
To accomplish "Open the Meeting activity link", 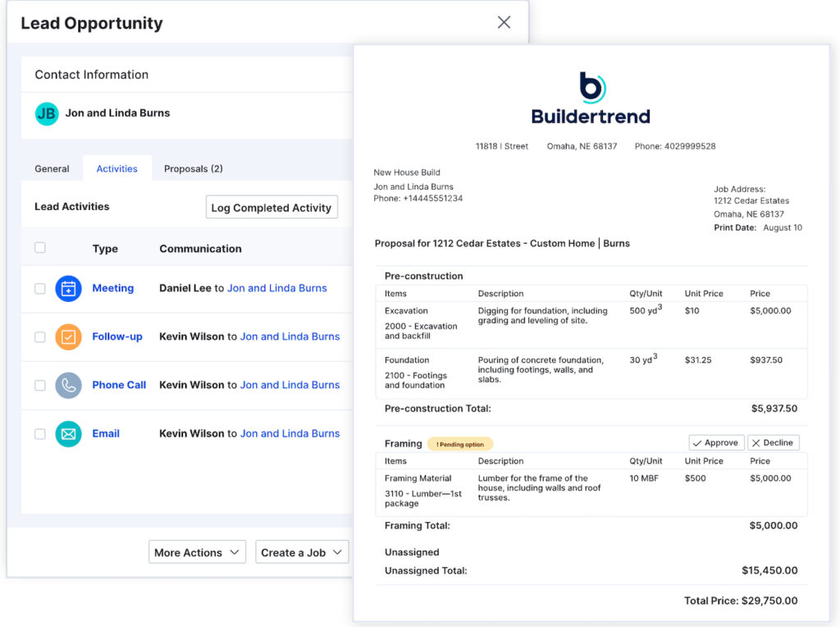I will tap(113, 288).
